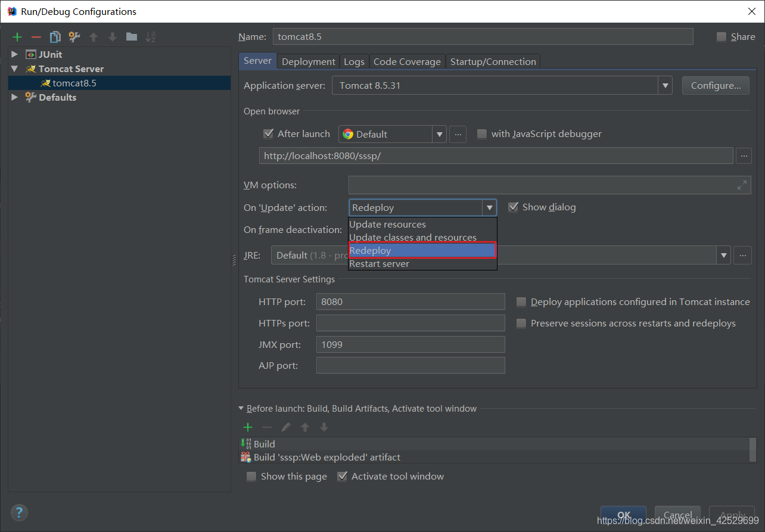Screen dimensions: 765x532
Task: Move before launch task up
Action: (x=305, y=427)
